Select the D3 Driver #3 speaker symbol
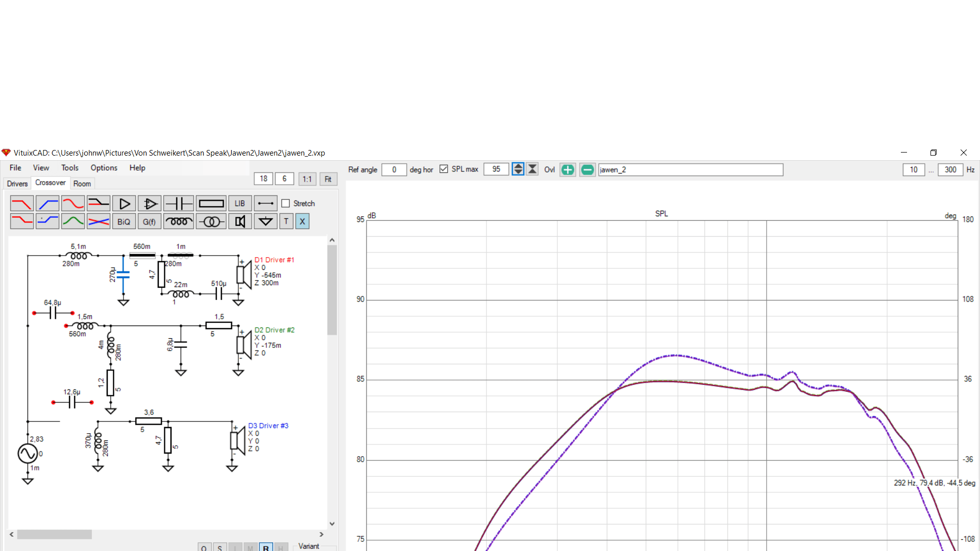 (x=237, y=440)
